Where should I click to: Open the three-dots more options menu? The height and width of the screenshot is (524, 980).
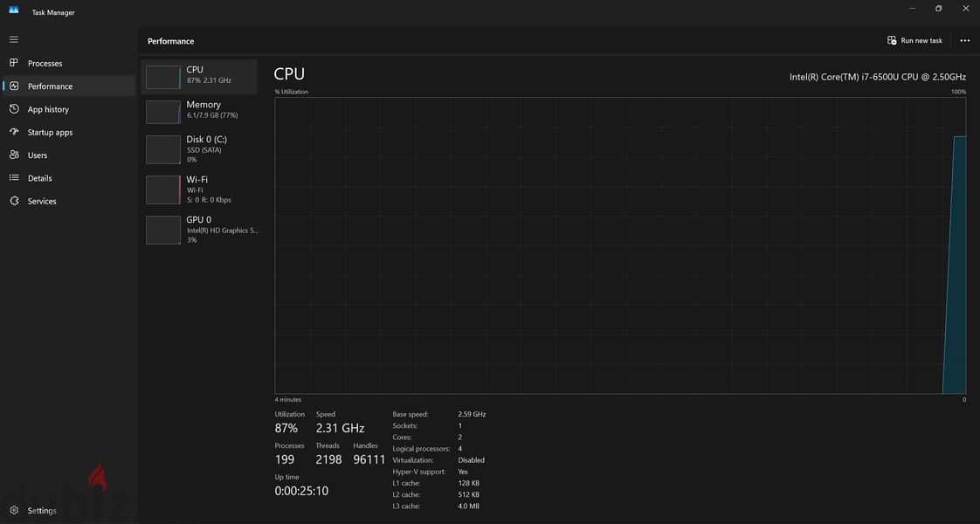(964, 40)
